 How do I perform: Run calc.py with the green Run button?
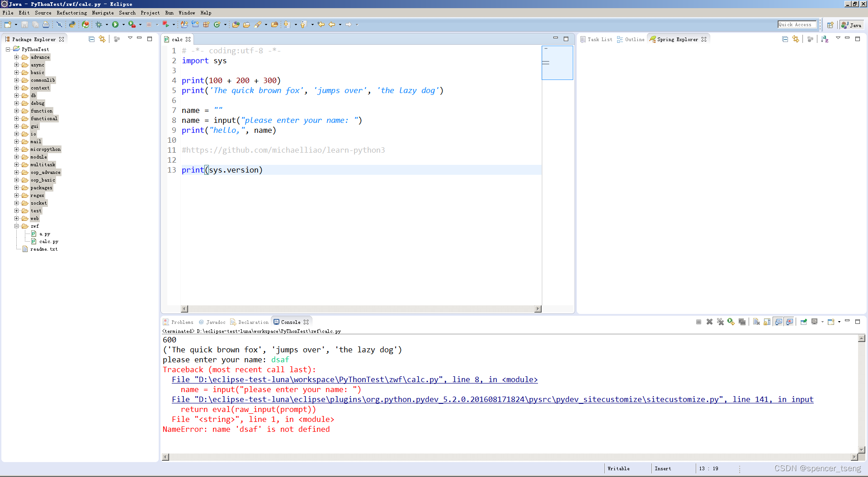115,24
